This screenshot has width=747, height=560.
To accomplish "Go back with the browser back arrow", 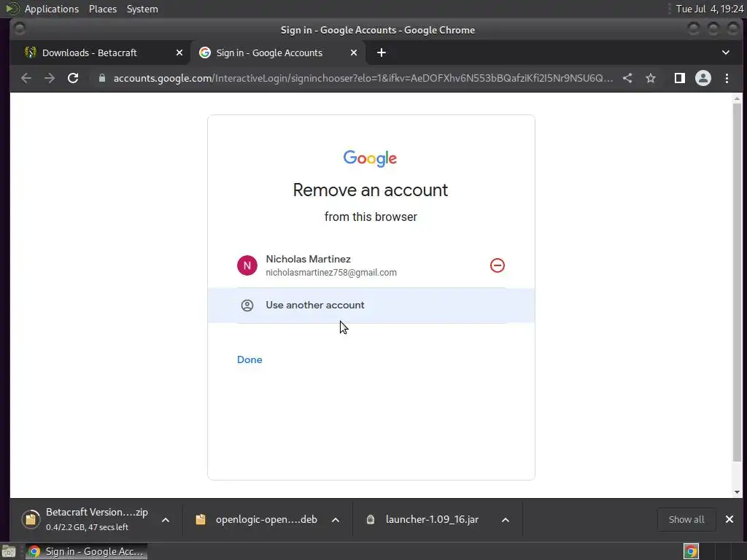I will click(x=26, y=78).
